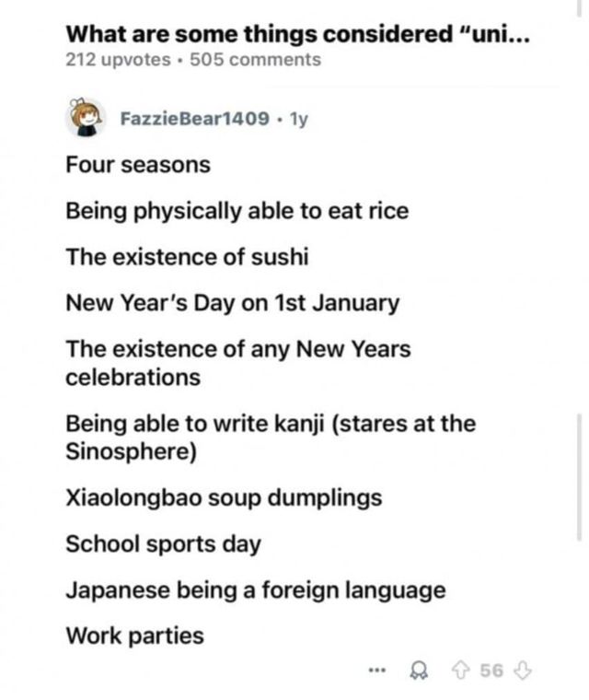
Task: Click the "1y" comment timestamp
Action: (x=298, y=119)
